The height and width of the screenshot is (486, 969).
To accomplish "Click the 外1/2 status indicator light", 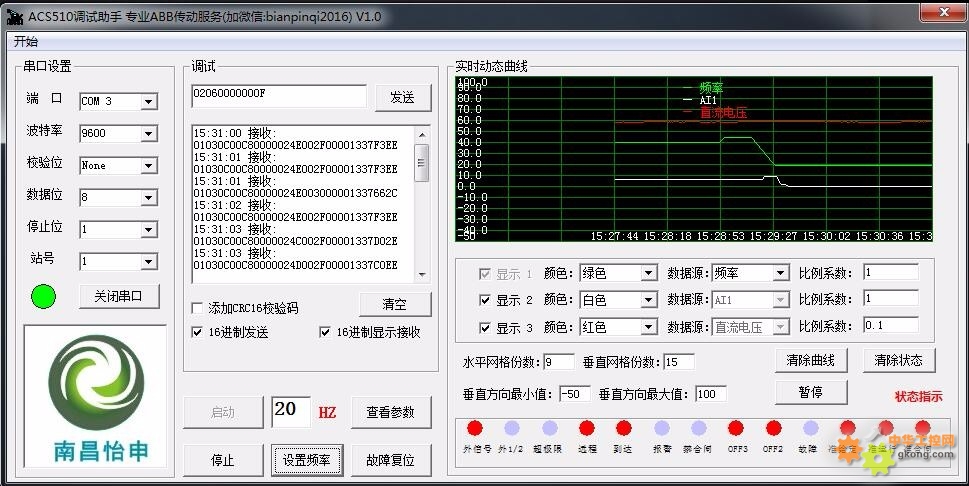I will click(512, 428).
